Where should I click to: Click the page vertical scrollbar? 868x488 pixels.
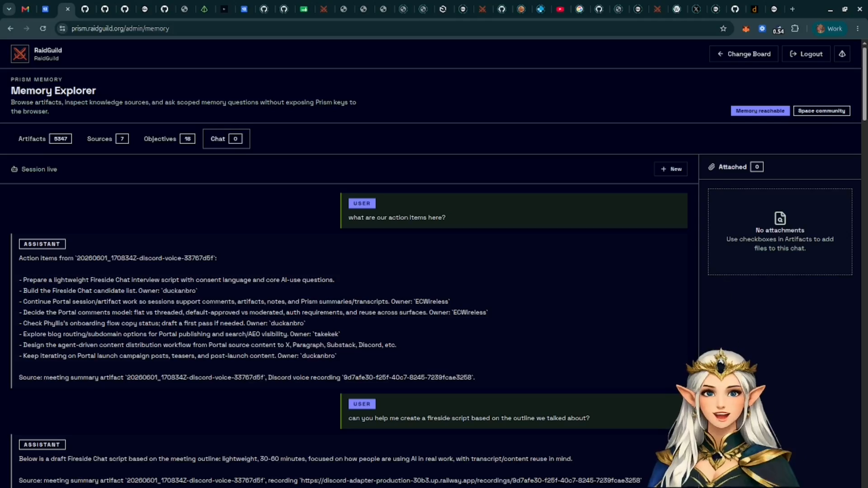pyautogui.click(x=864, y=84)
